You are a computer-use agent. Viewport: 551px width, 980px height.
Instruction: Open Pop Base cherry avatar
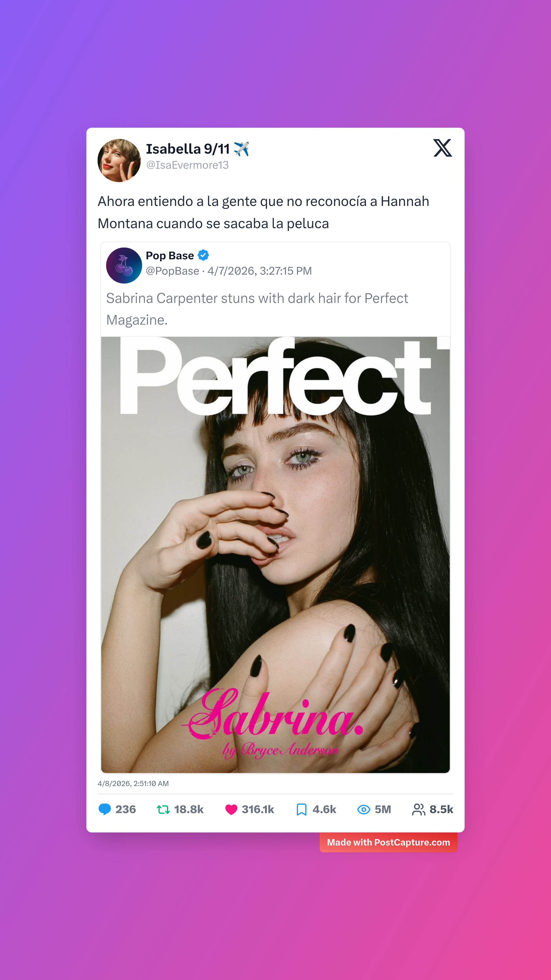pos(124,265)
